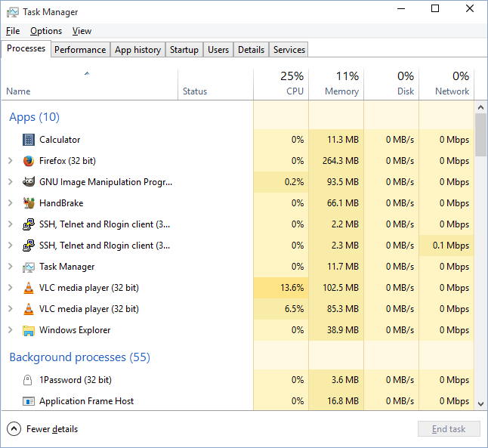The image size is (488, 448).
Task: Open the File menu
Action: (13, 31)
